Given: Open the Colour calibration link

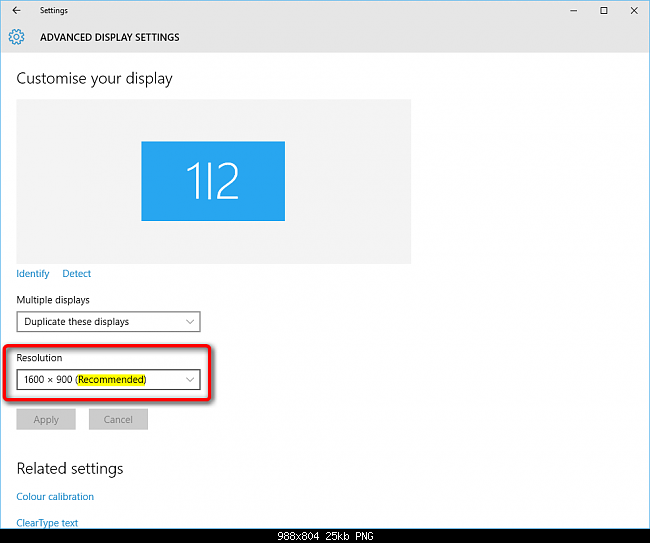Looking at the screenshot, I should pyautogui.click(x=55, y=497).
